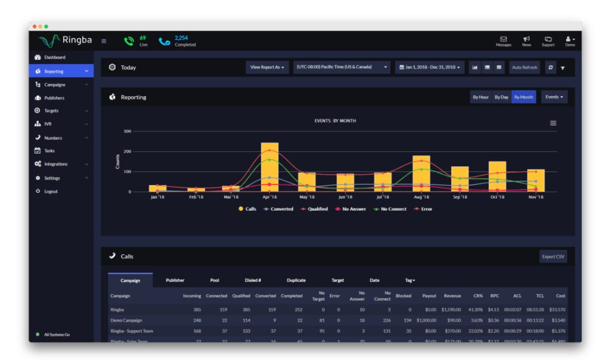Switch to Date tab
This screenshot has width=611, height=364.
coord(375,280)
